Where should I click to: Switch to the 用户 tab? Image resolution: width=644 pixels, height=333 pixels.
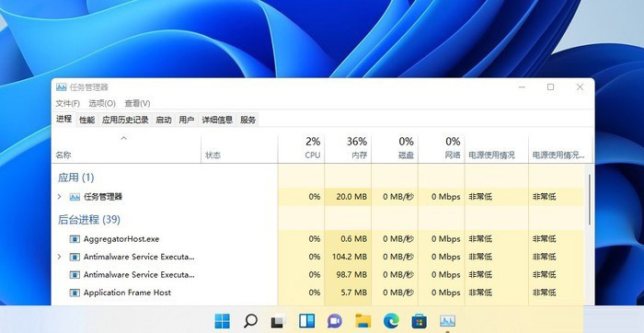pos(187,120)
